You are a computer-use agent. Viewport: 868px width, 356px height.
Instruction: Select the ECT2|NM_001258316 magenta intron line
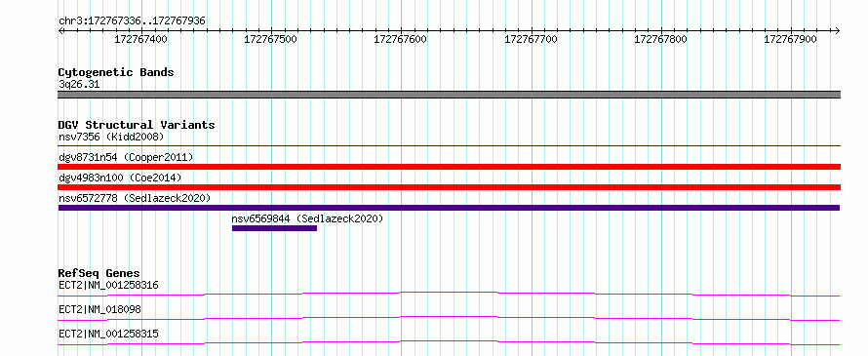pyautogui.click(x=449, y=294)
